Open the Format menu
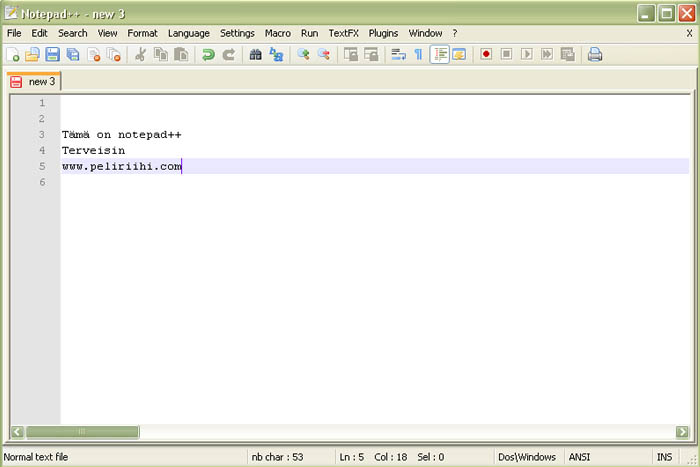Viewport: 700px width, 467px height. (x=142, y=33)
